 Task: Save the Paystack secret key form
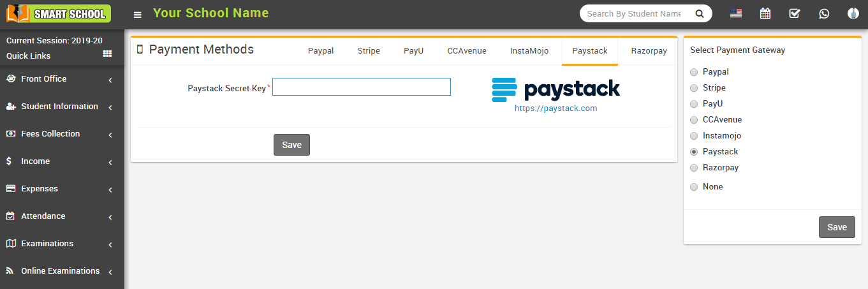[x=291, y=145]
